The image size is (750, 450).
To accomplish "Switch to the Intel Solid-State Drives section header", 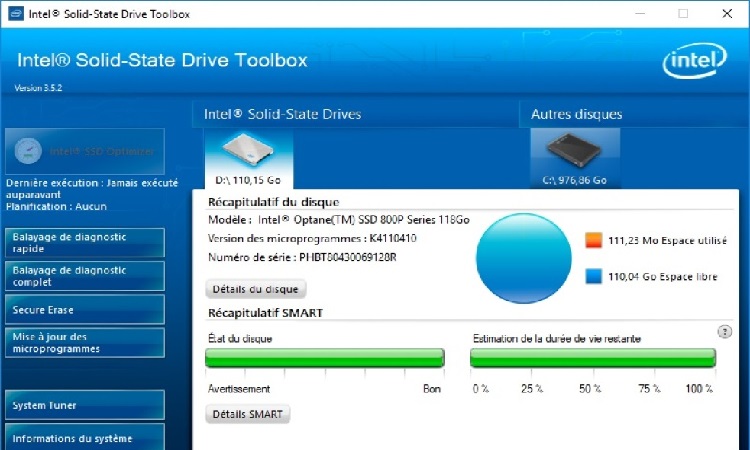I will coord(282,114).
